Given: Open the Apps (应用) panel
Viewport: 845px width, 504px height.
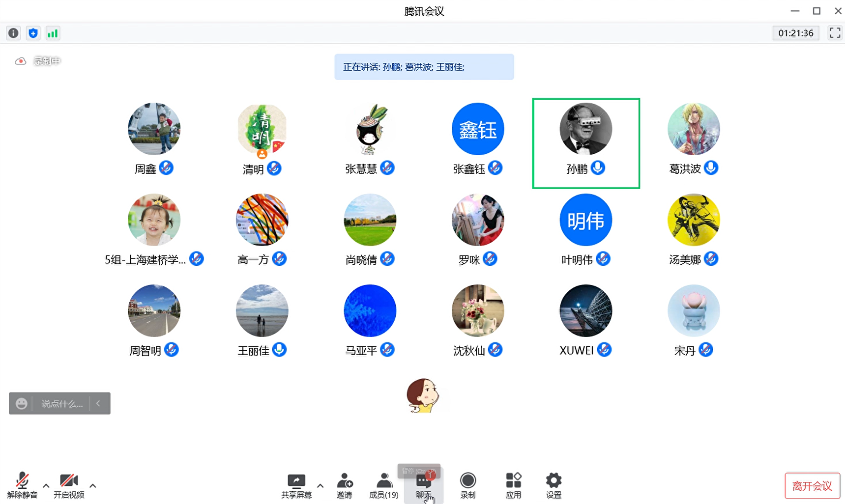Looking at the screenshot, I should (513, 485).
